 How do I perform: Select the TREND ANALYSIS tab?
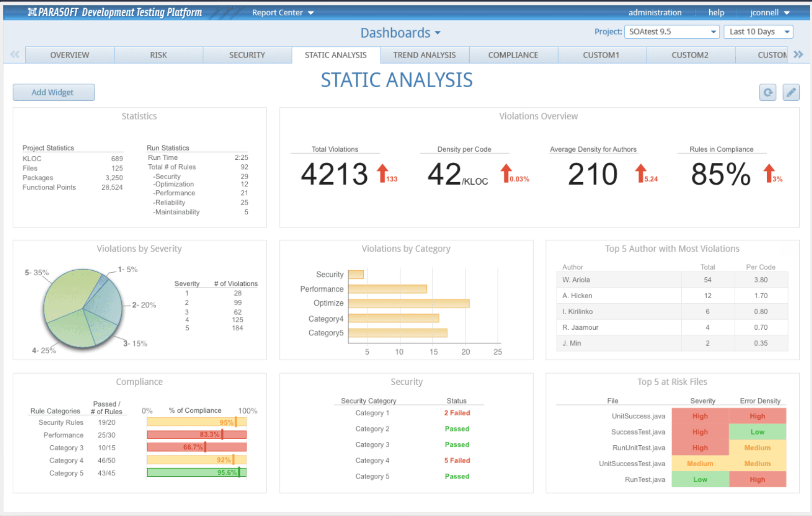pos(424,55)
